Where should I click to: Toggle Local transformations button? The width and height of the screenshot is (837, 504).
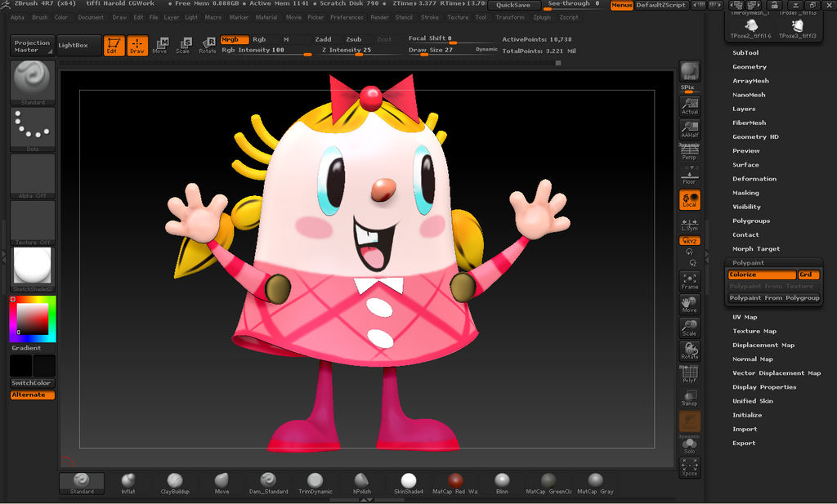pyautogui.click(x=690, y=199)
